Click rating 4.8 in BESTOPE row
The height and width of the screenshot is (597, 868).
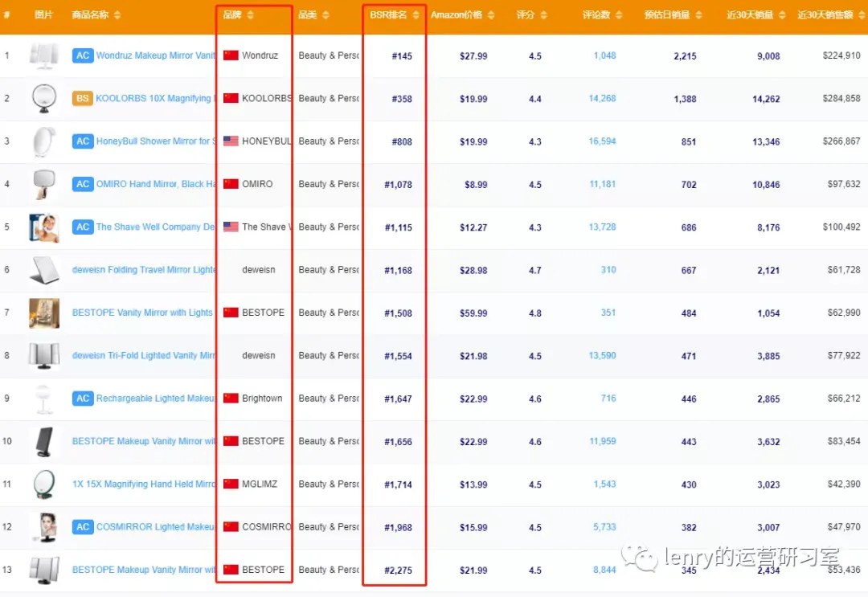534,313
